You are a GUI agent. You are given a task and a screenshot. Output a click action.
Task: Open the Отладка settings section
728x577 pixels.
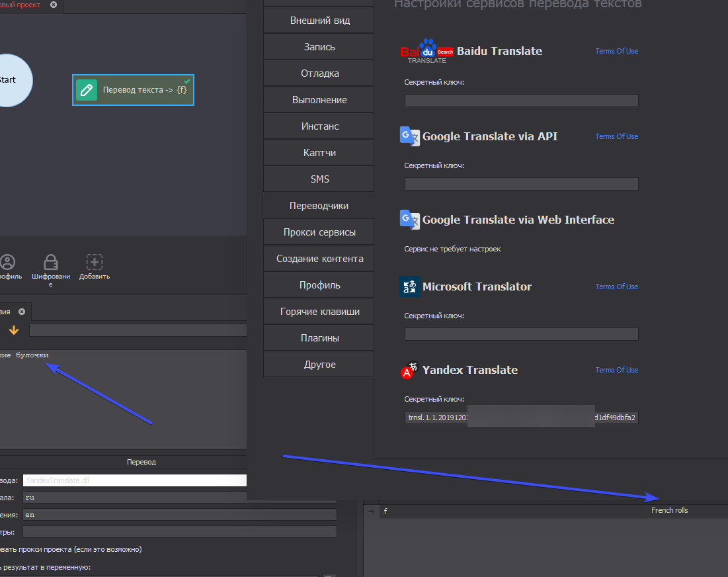319,73
